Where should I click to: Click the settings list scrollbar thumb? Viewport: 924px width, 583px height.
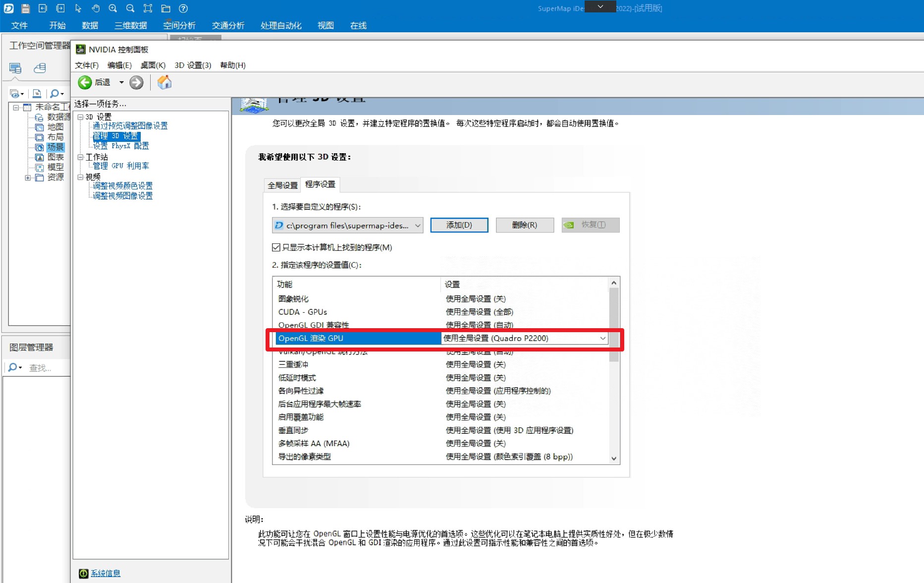point(613,325)
